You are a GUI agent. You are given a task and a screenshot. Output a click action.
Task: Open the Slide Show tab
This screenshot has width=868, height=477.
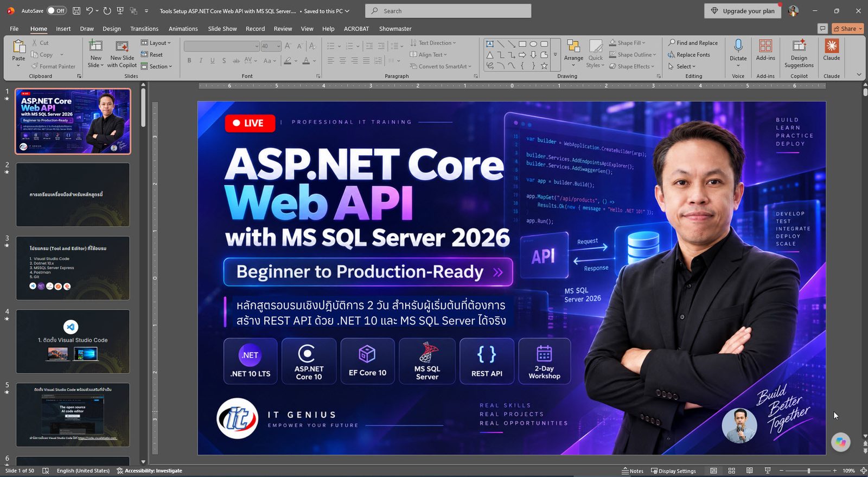click(x=222, y=29)
